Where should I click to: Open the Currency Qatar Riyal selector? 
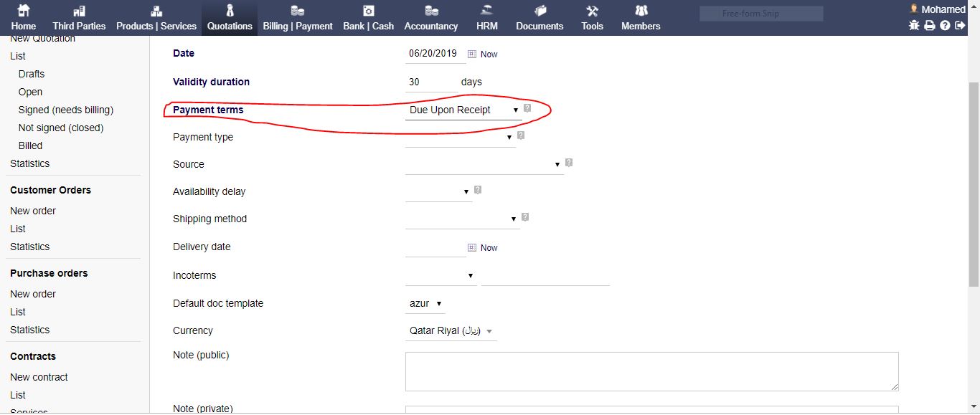[451, 331]
